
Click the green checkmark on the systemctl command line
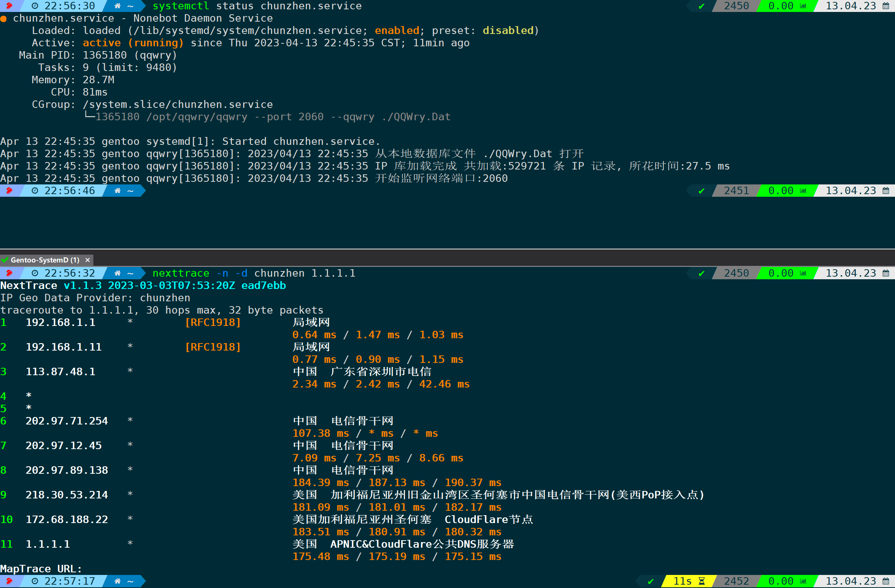(702, 6)
